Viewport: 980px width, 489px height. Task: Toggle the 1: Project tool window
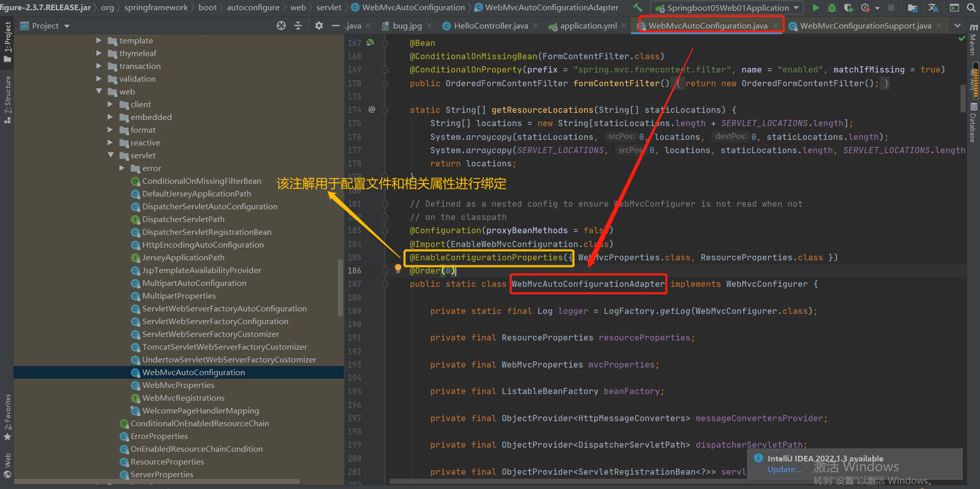(7, 42)
